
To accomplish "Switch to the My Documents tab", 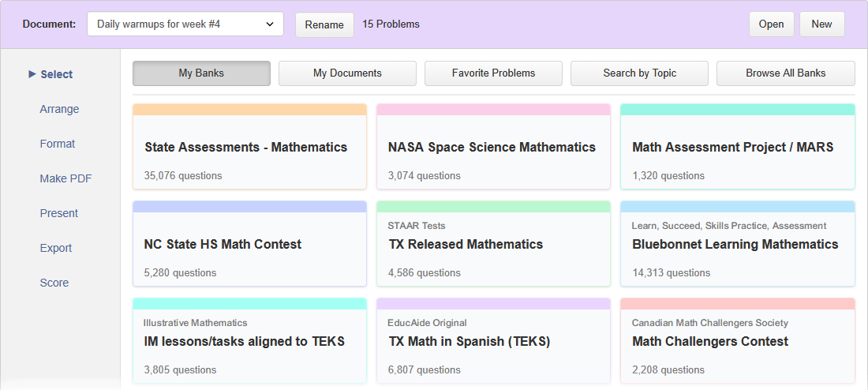I will (x=347, y=73).
